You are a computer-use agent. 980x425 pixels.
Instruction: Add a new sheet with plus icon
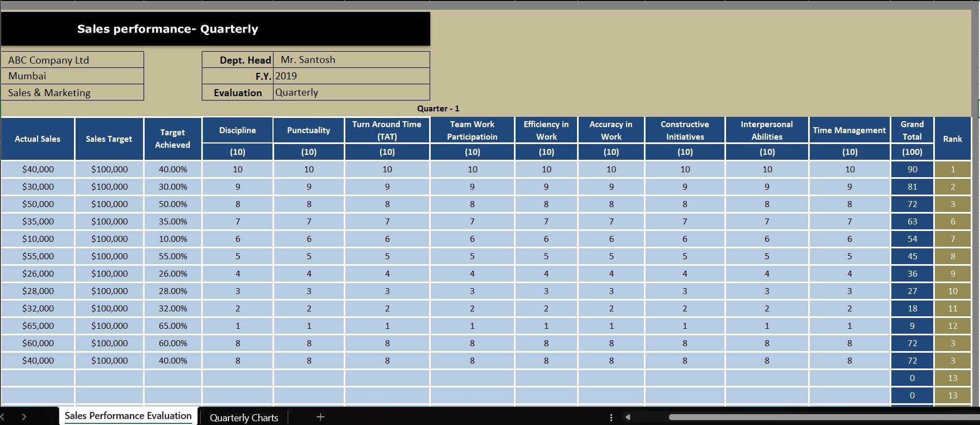click(x=320, y=417)
